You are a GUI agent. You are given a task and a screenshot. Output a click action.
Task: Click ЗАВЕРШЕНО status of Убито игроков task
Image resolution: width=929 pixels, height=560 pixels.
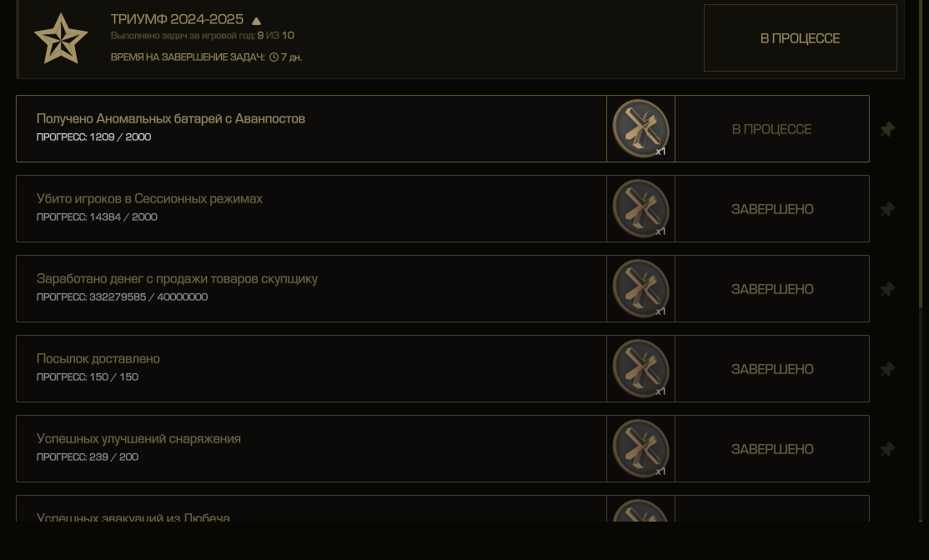tap(772, 209)
